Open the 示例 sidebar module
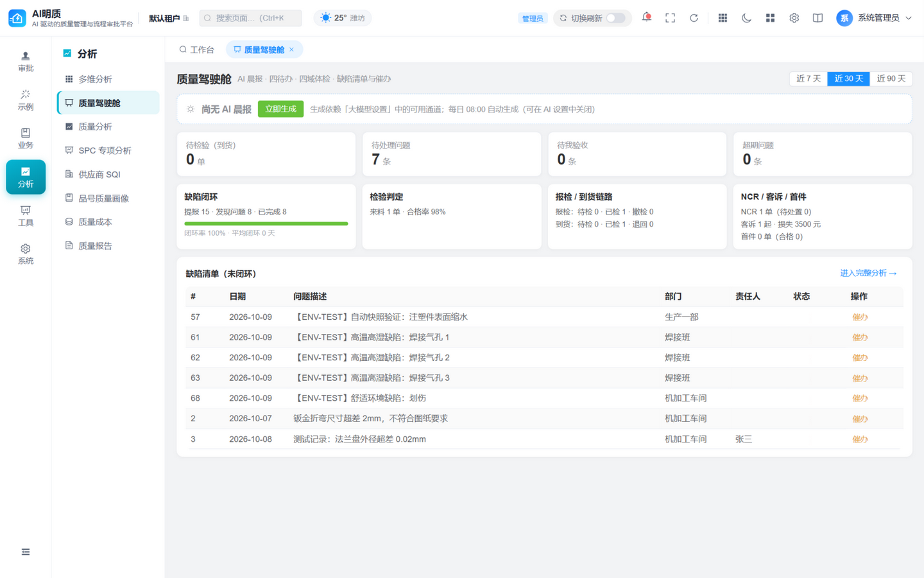This screenshot has width=924, height=578. 26,100
